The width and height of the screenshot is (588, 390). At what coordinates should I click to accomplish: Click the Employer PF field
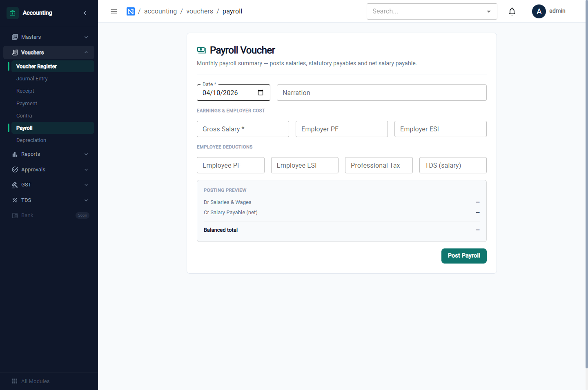point(342,129)
